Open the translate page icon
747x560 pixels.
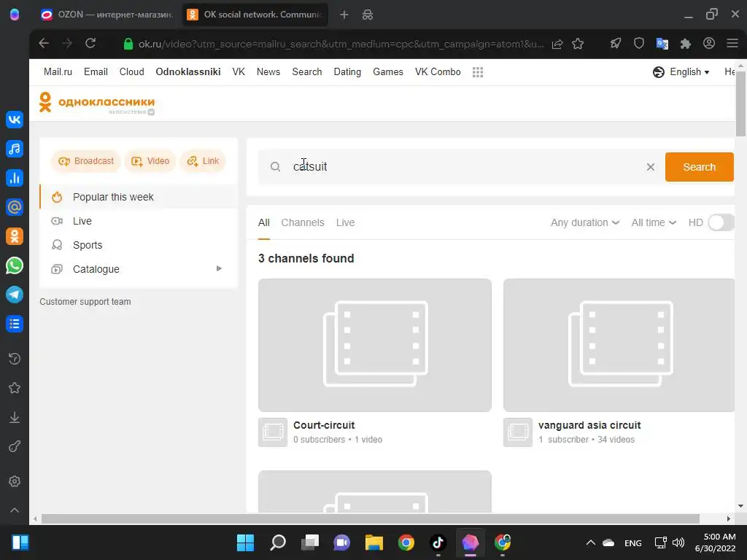pyautogui.click(x=662, y=44)
